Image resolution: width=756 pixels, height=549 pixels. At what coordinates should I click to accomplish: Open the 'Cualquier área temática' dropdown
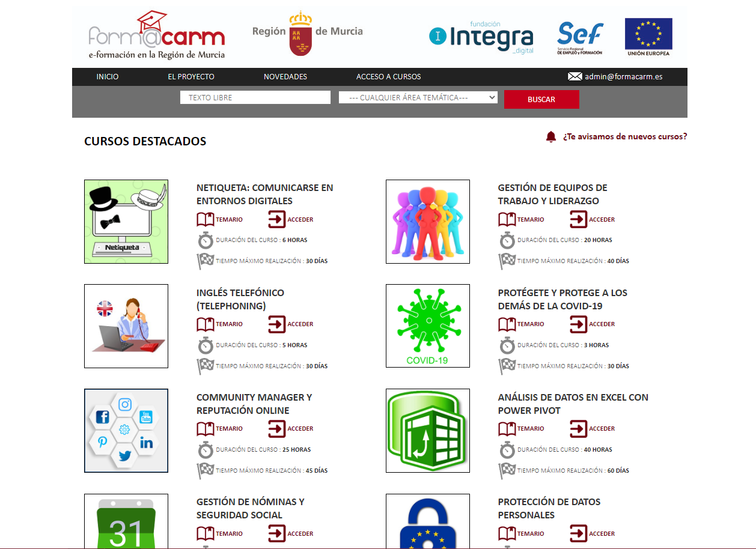point(418,97)
